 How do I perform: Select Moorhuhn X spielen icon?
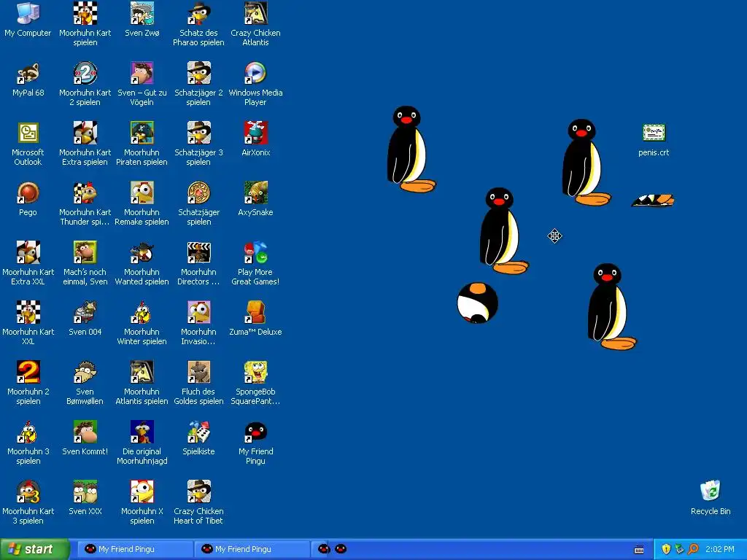click(x=142, y=491)
